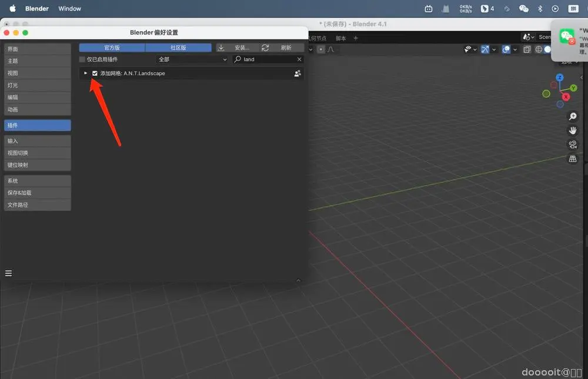Click the pan hand viewport icon
This screenshot has width=588, height=379.
[x=573, y=130]
